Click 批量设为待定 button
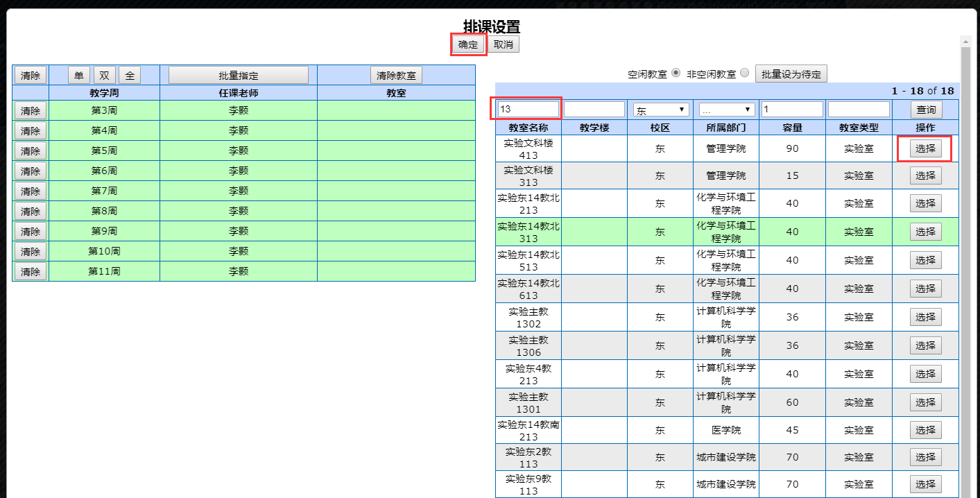This screenshot has width=980, height=498. tap(791, 74)
